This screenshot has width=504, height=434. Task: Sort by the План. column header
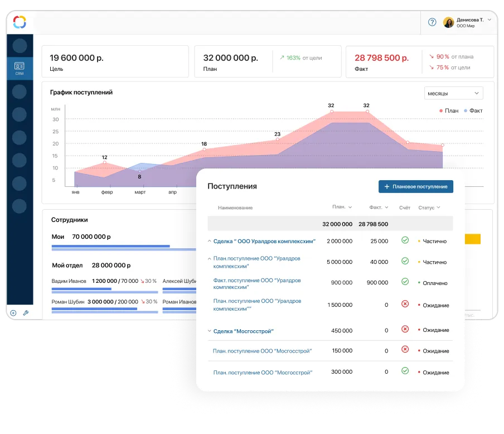point(342,207)
